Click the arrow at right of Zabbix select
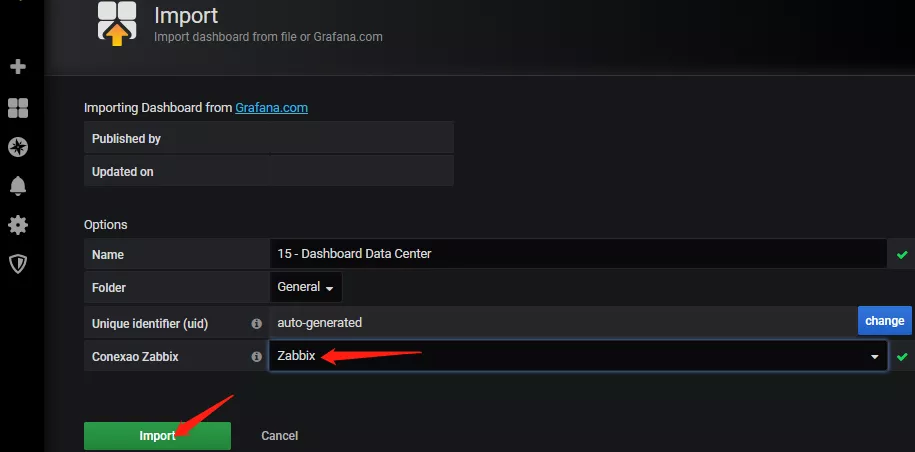Image resolution: width=915 pixels, height=452 pixels. (x=874, y=356)
